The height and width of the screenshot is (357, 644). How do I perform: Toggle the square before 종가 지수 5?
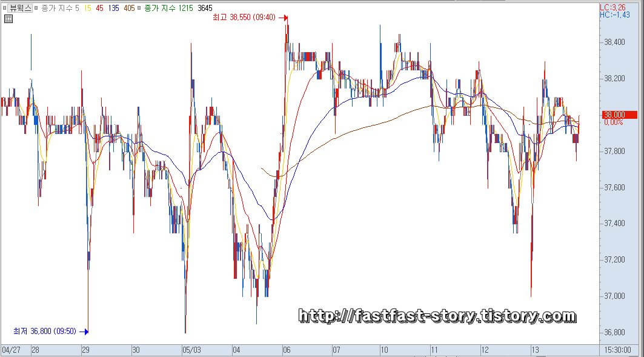click(36, 8)
